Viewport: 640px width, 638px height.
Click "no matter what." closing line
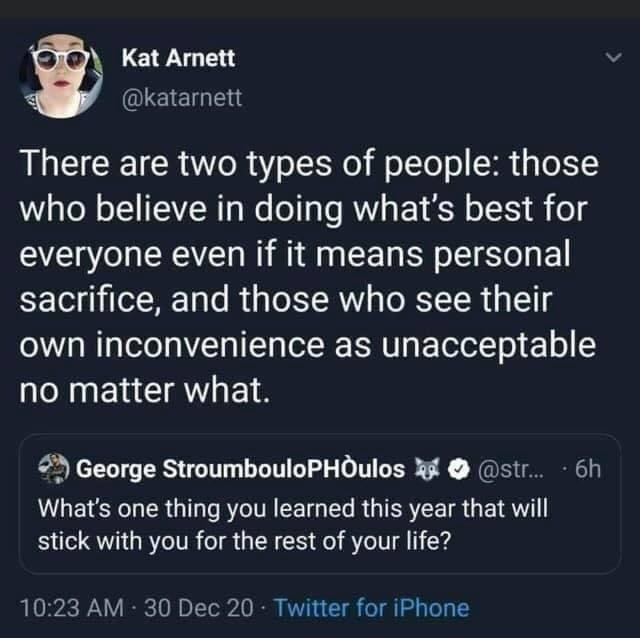(x=144, y=389)
